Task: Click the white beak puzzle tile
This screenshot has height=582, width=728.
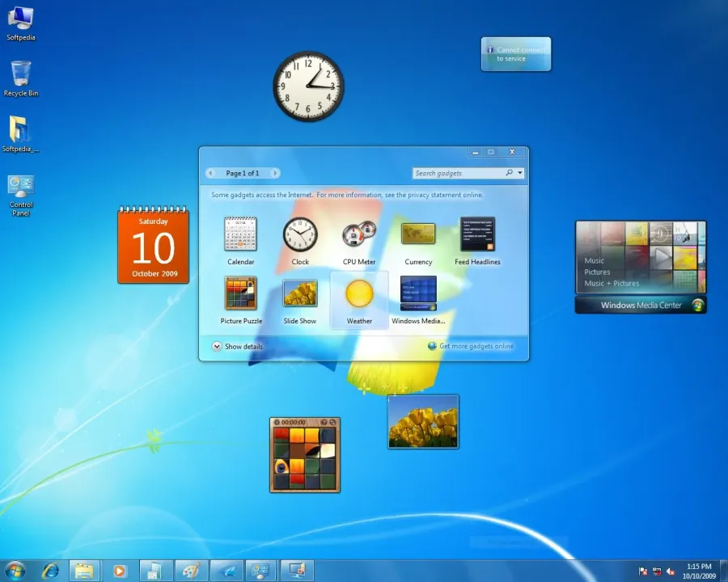Action: coord(328,451)
